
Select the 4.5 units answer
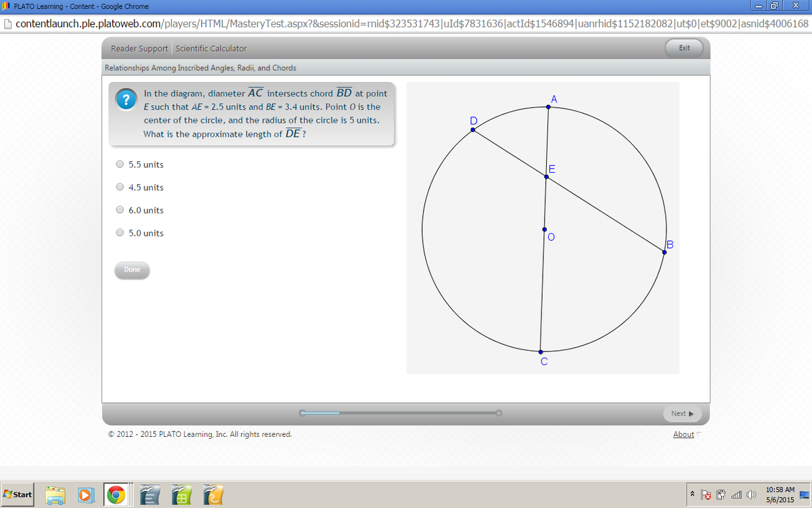pos(120,187)
